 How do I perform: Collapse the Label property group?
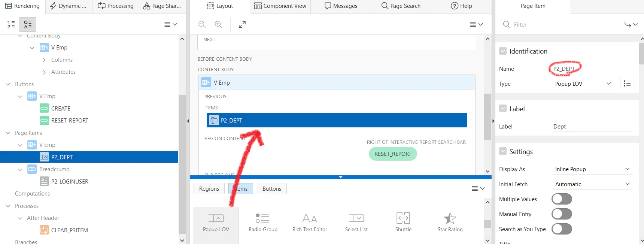pos(503,109)
